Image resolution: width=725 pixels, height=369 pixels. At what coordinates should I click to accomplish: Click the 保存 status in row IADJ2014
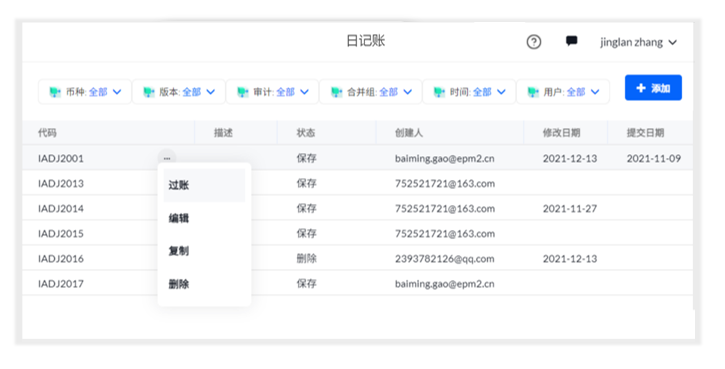tap(307, 209)
